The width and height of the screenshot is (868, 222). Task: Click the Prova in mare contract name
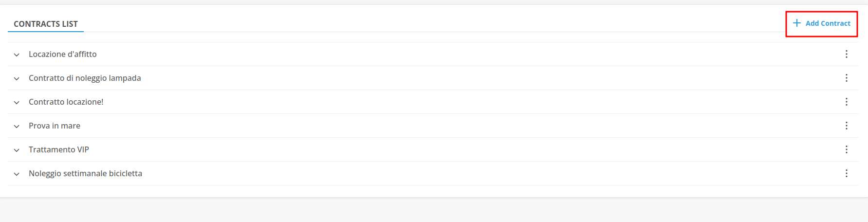coord(55,126)
